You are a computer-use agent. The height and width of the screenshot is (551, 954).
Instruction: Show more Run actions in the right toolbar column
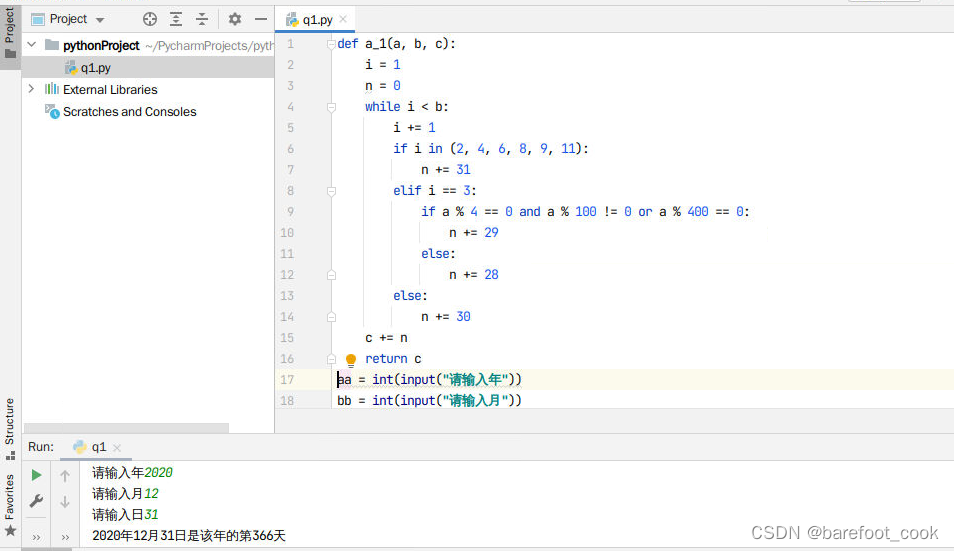click(x=65, y=538)
